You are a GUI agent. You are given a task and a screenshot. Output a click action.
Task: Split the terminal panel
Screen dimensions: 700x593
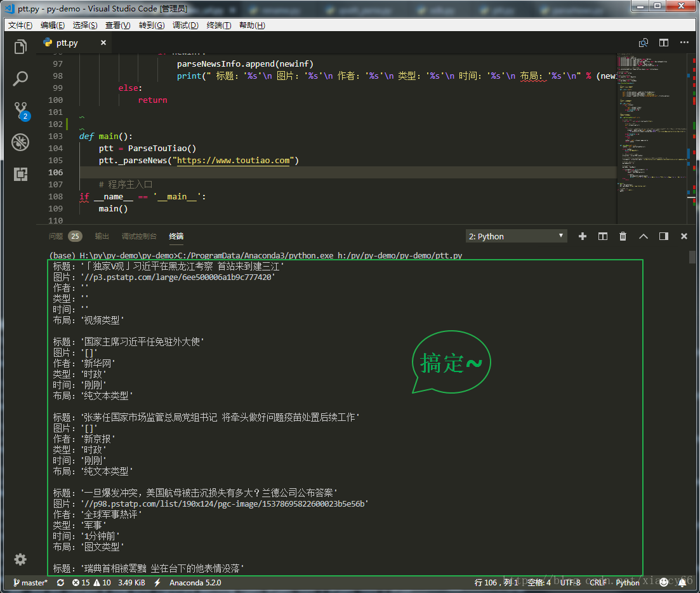(x=603, y=236)
